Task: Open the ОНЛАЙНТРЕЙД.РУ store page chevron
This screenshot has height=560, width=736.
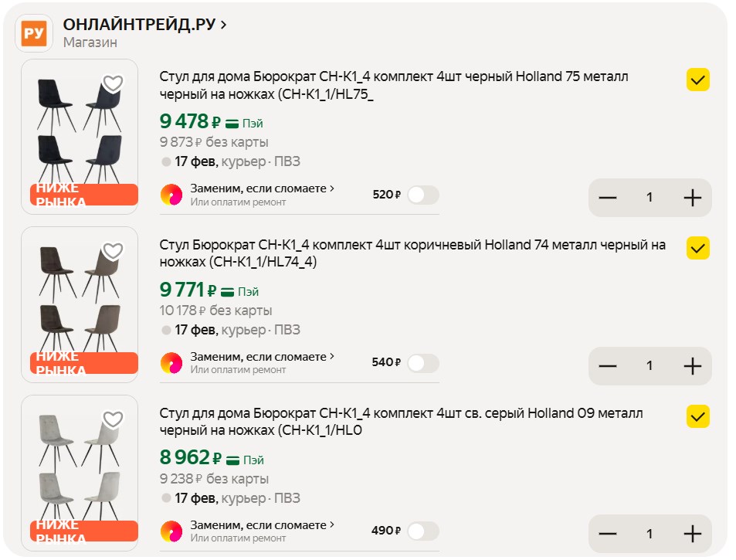Action: 223,25
